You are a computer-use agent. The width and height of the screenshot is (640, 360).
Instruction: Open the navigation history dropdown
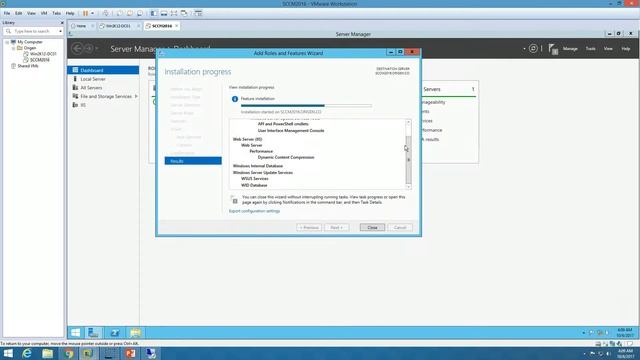pos(97,49)
